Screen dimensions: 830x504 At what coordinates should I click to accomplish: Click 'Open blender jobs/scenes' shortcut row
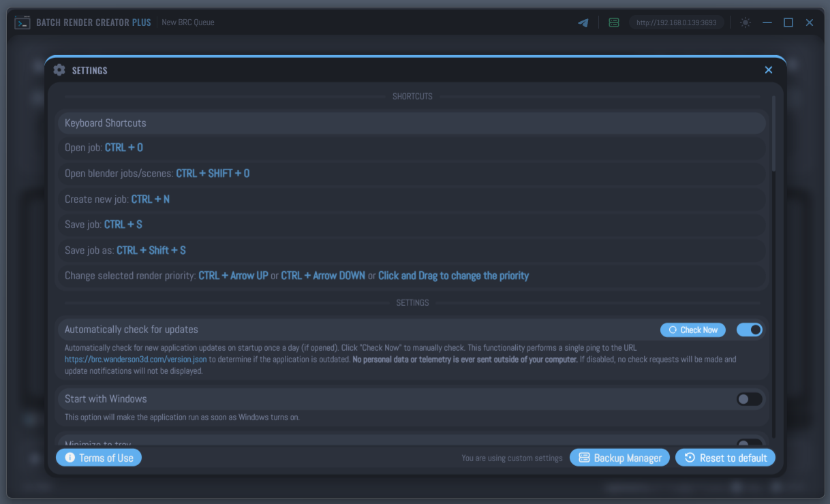pos(412,174)
